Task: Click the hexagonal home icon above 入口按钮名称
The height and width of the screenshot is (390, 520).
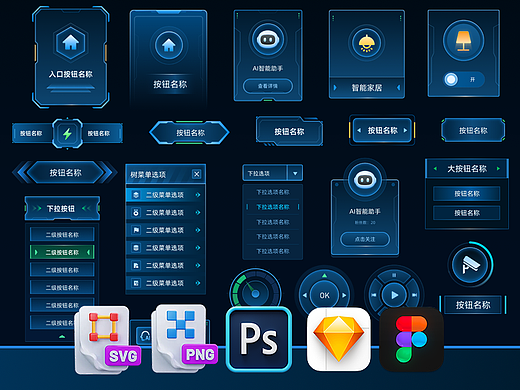Action: [x=70, y=42]
